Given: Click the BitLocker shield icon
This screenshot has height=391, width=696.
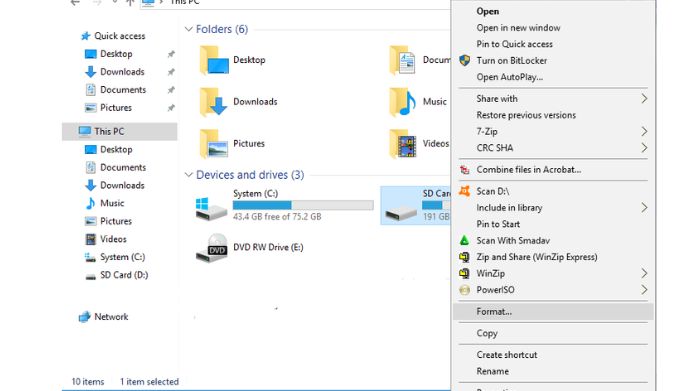Looking at the screenshot, I should click(464, 60).
